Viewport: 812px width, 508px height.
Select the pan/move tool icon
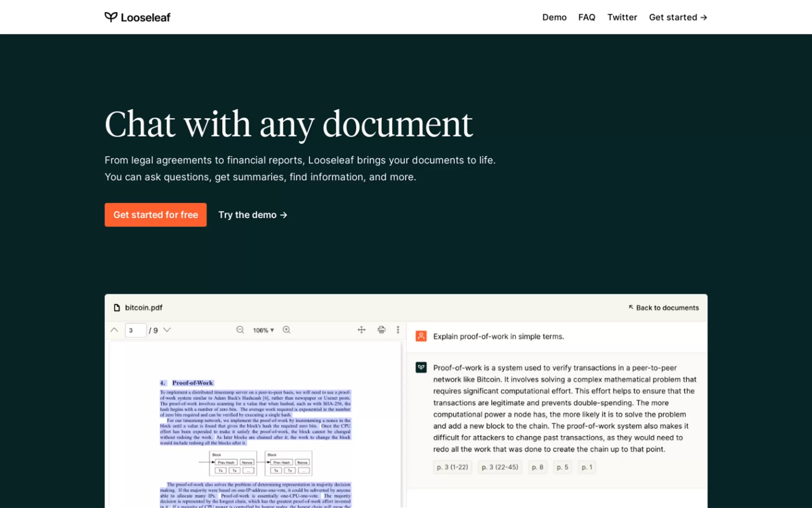click(x=362, y=330)
